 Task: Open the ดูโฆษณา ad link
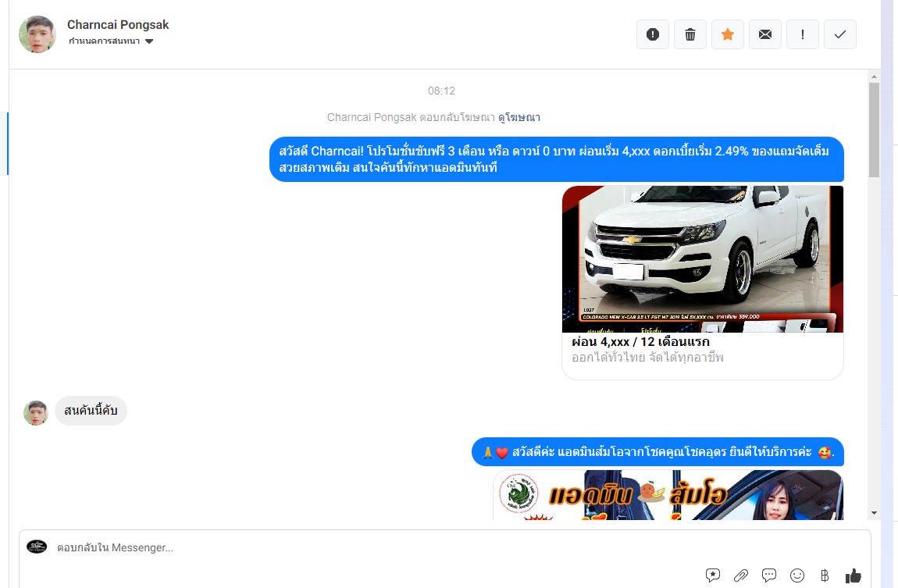519,118
